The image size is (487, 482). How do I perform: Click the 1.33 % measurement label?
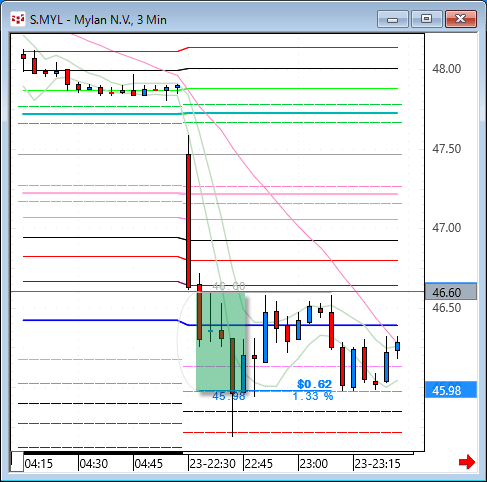pyautogui.click(x=313, y=396)
